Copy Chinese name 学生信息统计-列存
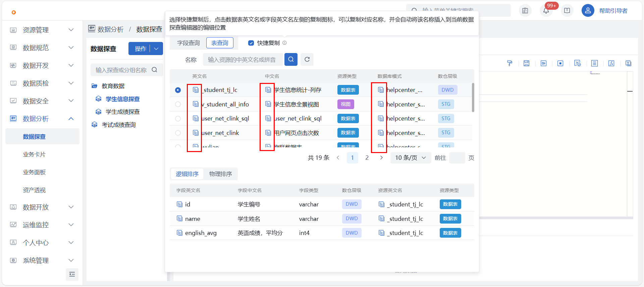The image size is (644, 287). 268,90
